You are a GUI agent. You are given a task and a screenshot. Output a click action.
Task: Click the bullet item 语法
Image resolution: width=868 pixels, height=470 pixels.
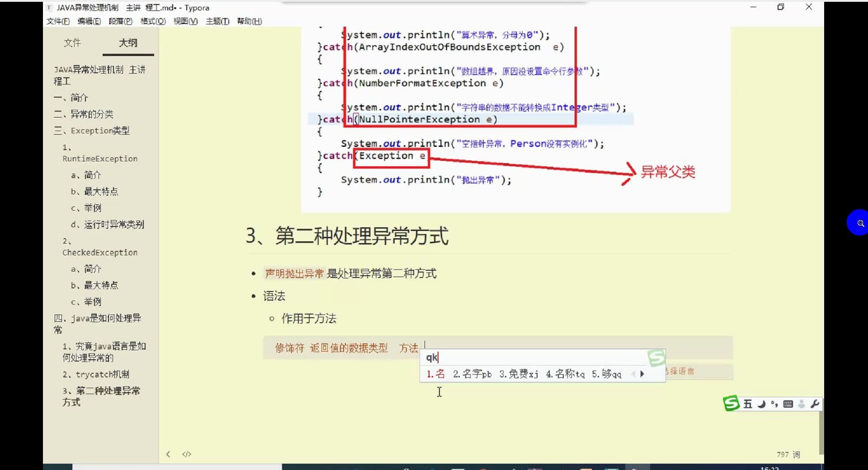click(274, 296)
